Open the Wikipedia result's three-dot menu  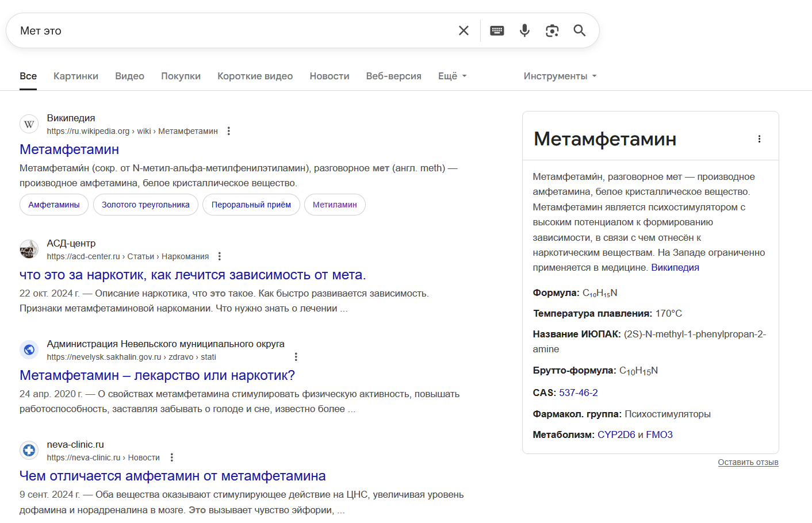[229, 131]
